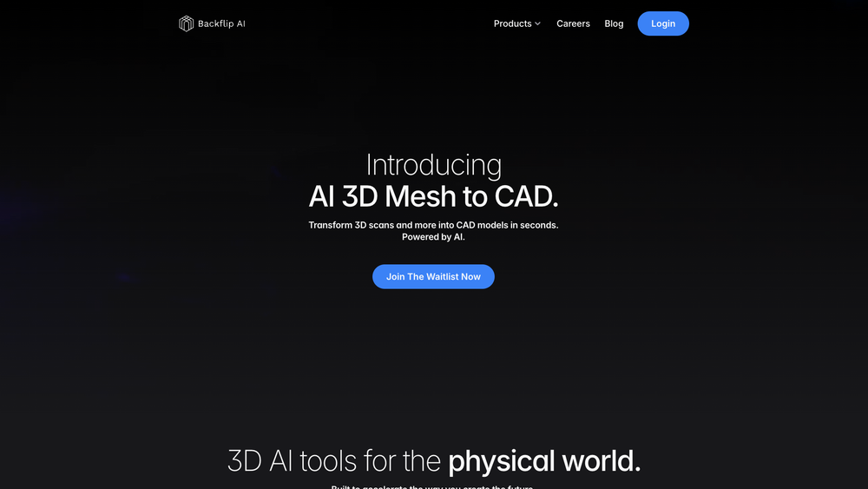The image size is (868, 489).
Task: Expand the Products dropdown chevron
Action: (x=537, y=23)
